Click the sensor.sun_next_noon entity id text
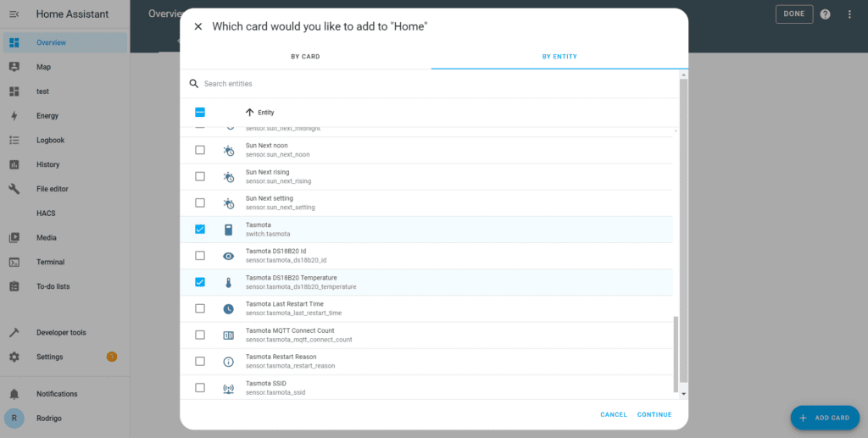This screenshot has width=868, height=438. 278,154
